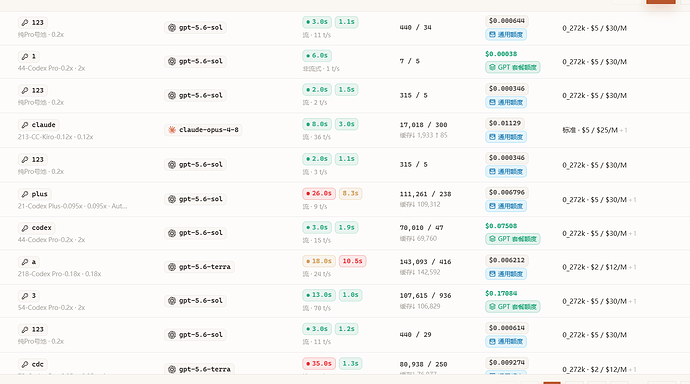Screen dimensions: 690x384
Task: Click the orange 8.3s first-token badge
Action: (x=350, y=194)
